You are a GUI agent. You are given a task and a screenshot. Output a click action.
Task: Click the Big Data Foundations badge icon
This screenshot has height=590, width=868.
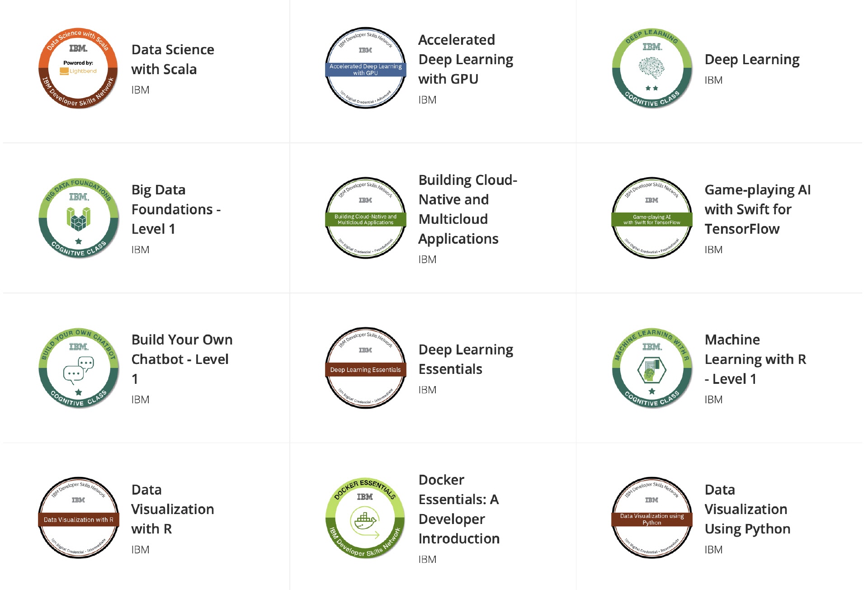(78, 218)
